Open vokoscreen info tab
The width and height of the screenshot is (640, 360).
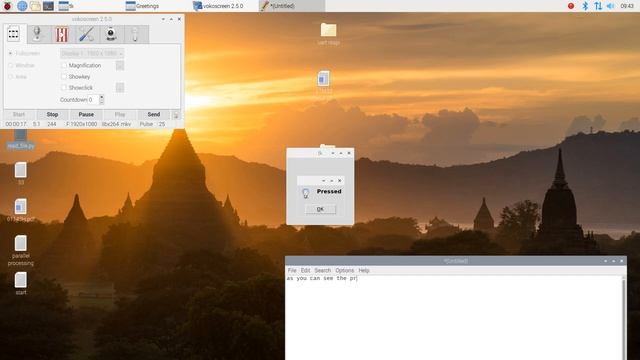coord(136,34)
